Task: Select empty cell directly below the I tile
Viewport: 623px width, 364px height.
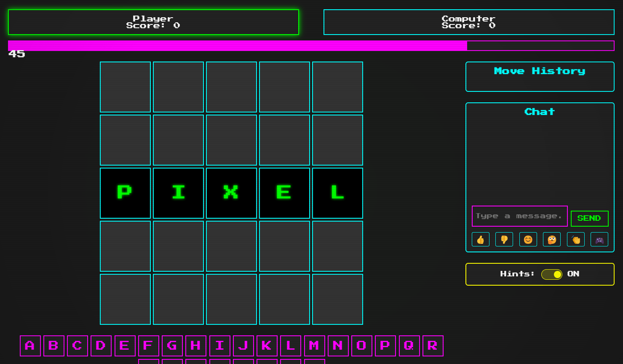Action: [178, 246]
